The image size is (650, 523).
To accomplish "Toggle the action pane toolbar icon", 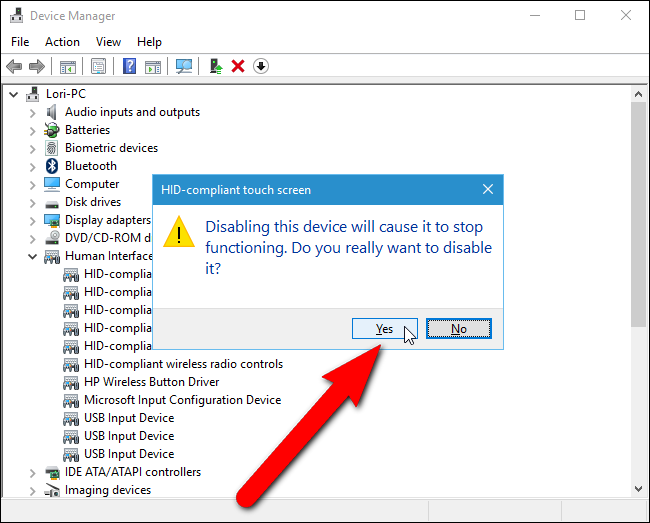I will coord(153,66).
